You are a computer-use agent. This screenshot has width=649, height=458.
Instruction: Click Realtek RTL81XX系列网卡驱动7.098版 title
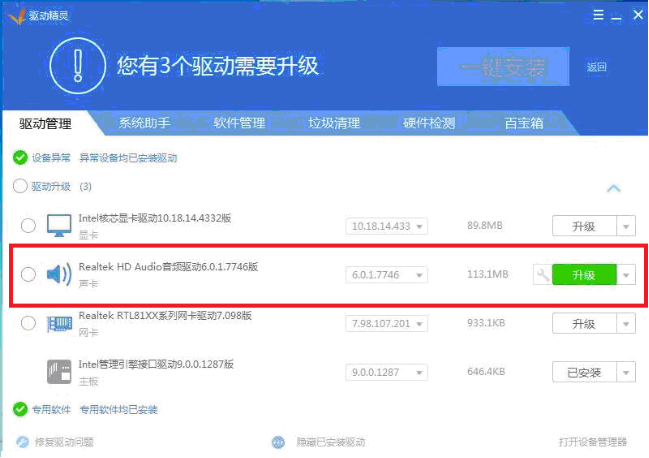pos(165,315)
